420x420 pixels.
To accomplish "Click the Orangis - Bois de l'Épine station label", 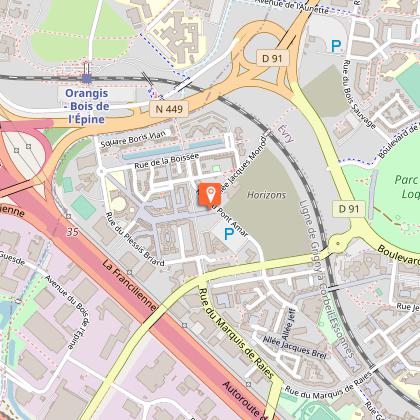I will [x=87, y=106].
